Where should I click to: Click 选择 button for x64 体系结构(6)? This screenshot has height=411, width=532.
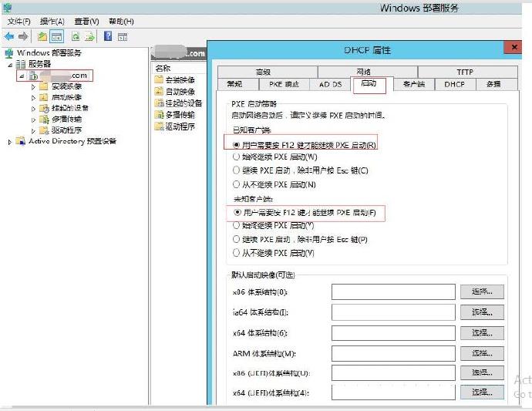[482, 333]
